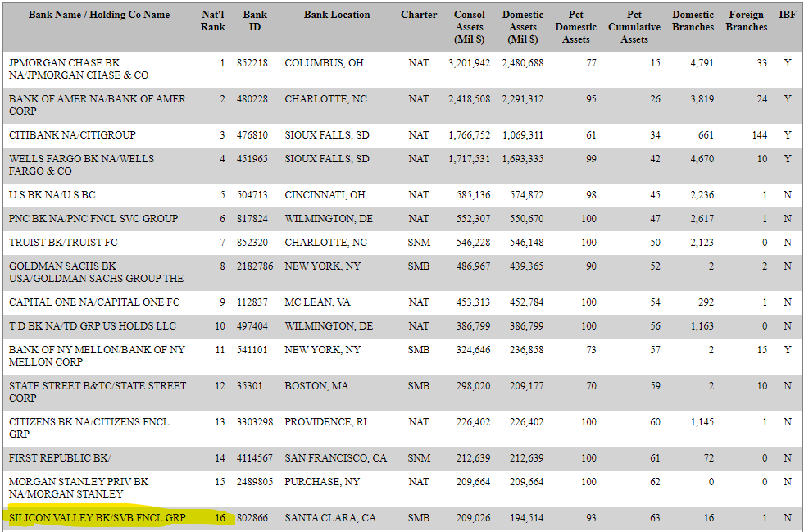Image resolution: width=804 pixels, height=532 pixels.
Task: Click domestic branches value 2,617
Action: pyautogui.click(x=702, y=219)
